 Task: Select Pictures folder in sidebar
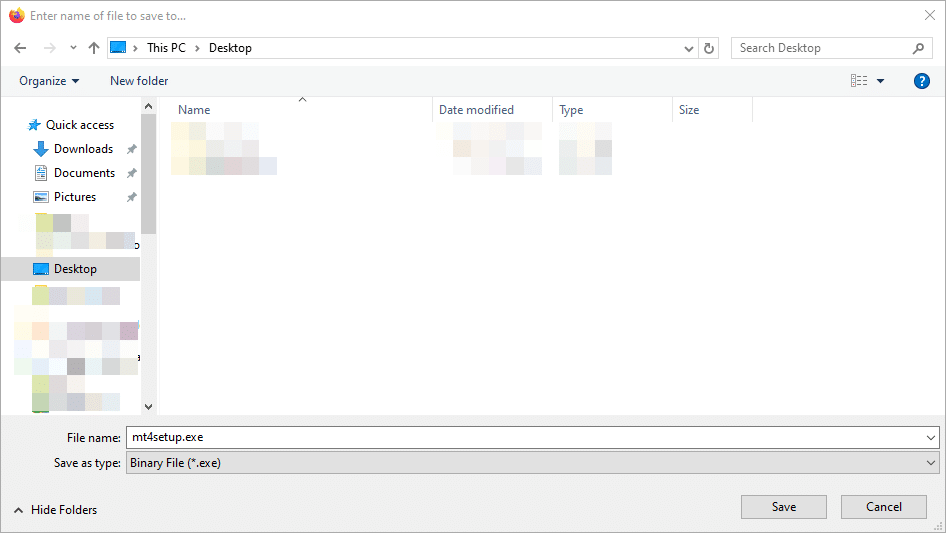pos(75,197)
